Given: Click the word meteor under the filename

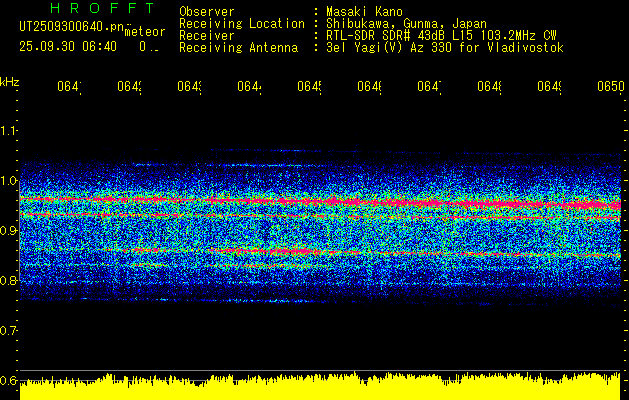Looking at the screenshot, I should (145, 32).
